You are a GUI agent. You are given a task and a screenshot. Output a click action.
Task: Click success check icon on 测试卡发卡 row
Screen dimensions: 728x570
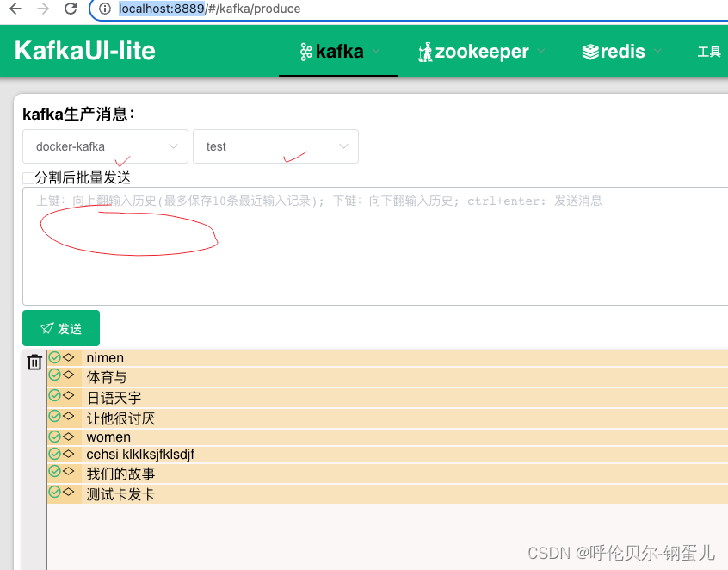coord(55,492)
